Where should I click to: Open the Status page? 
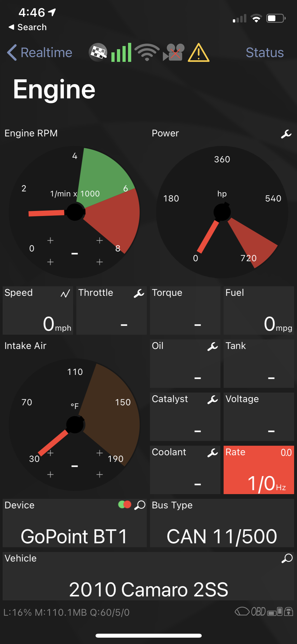265,52
